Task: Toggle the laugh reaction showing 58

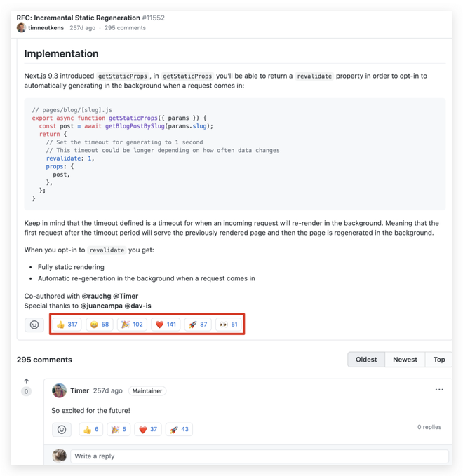Action: click(100, 325)
